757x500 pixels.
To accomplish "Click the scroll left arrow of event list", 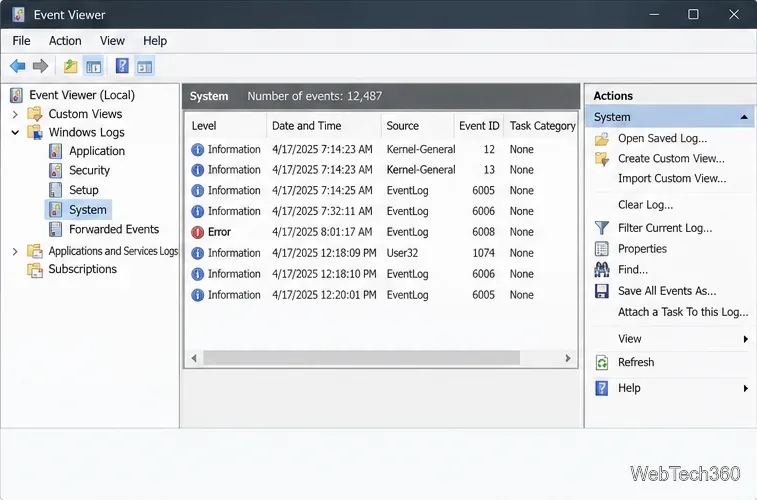I will point(194,358).
